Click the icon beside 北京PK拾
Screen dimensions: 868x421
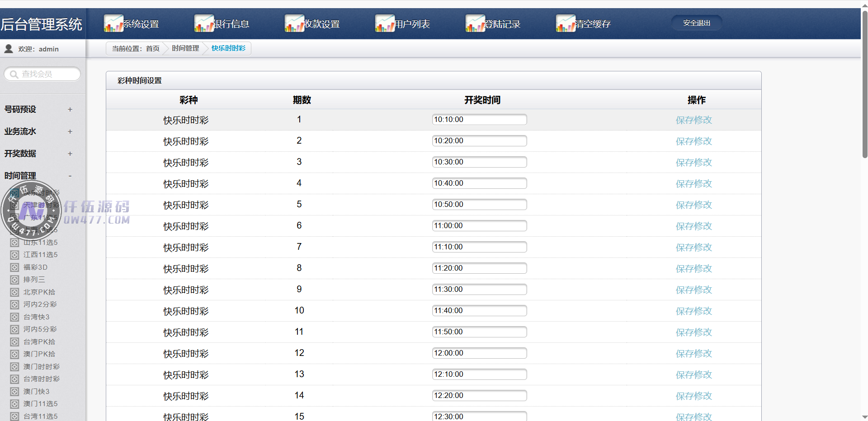14,292
